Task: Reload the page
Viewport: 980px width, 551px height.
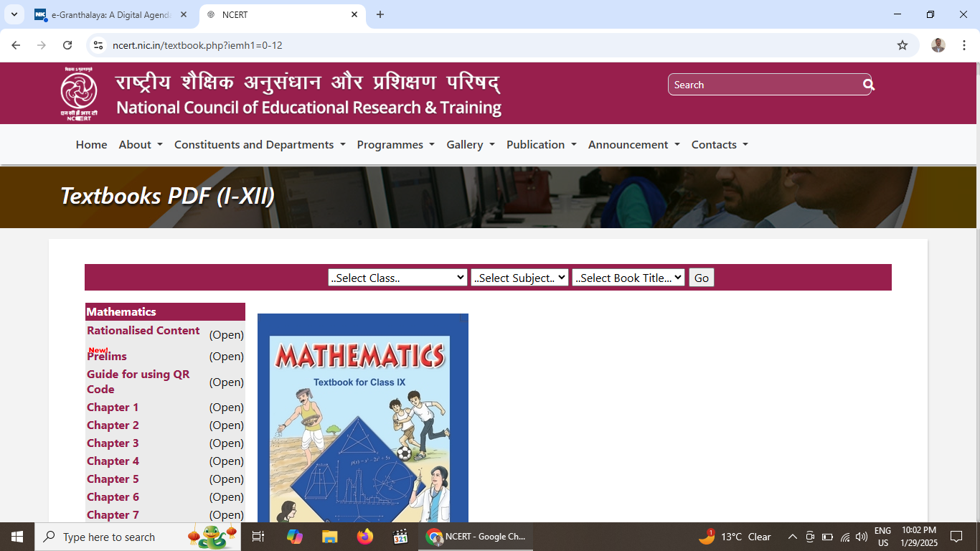Action: [67, 45]
